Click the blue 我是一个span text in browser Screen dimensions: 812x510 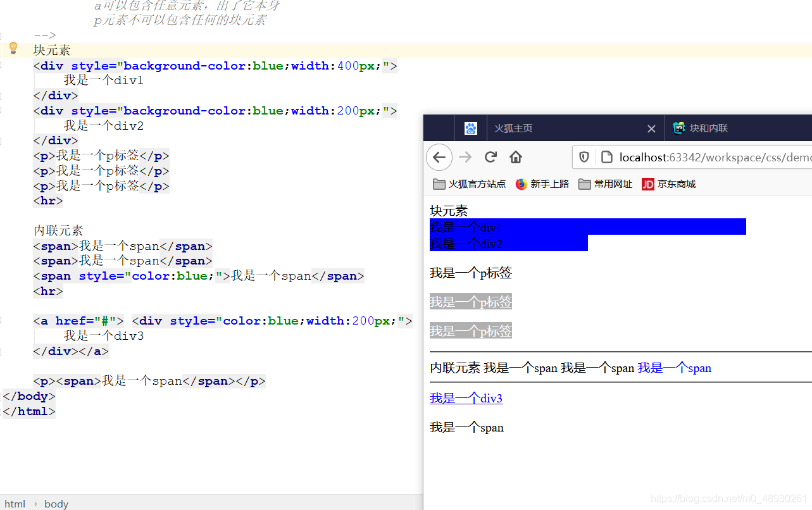tap(675, 368)
